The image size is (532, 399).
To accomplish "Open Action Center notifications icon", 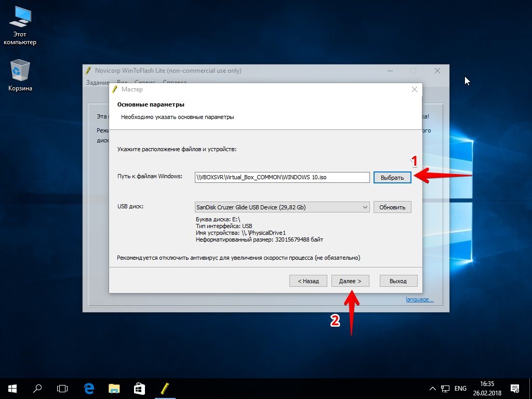I will click(515, 389).
